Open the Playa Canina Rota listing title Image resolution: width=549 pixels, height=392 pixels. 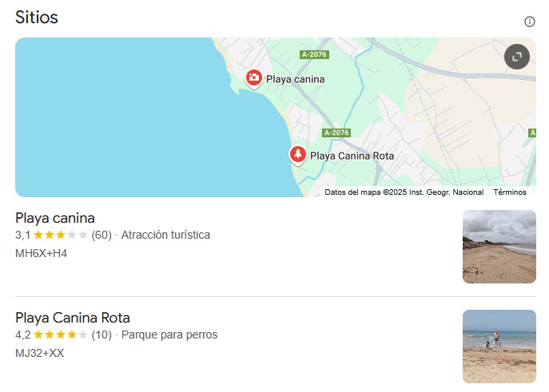pyautogui.click(x=73, y=317)
